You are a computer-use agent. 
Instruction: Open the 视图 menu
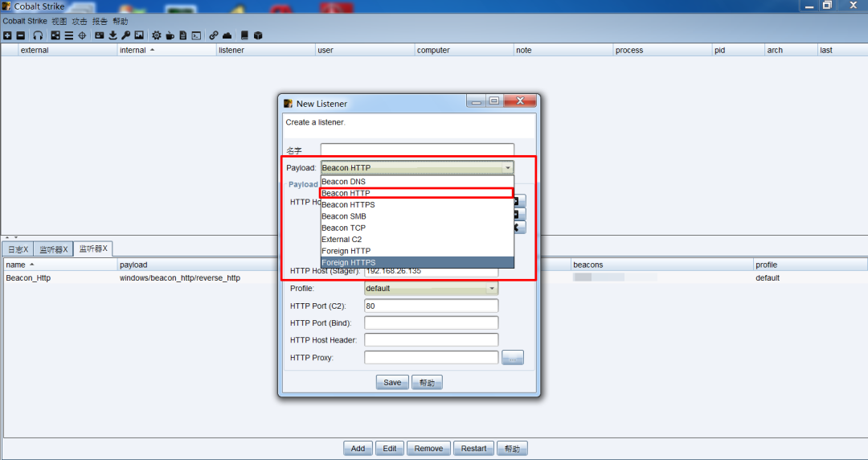coord(59,21)
